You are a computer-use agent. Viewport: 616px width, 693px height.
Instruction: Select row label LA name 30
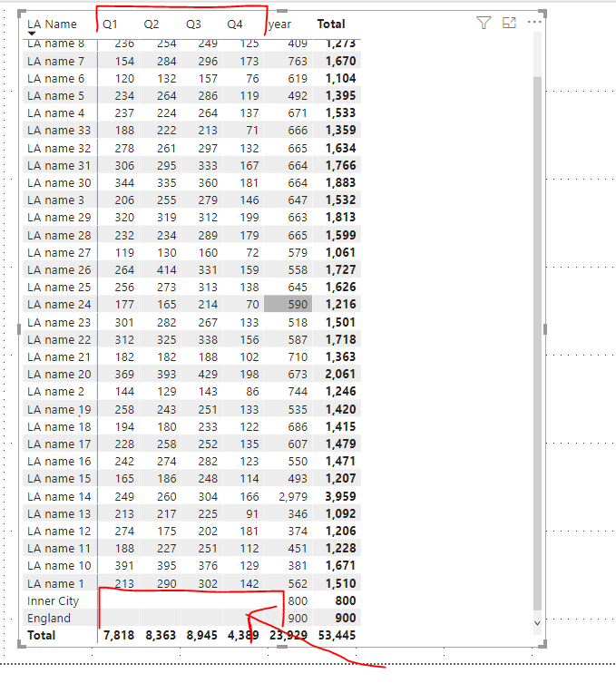pos(59,182)
